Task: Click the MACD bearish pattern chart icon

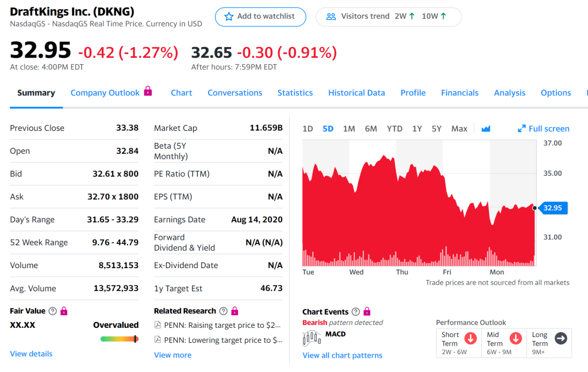Action: 312,338
